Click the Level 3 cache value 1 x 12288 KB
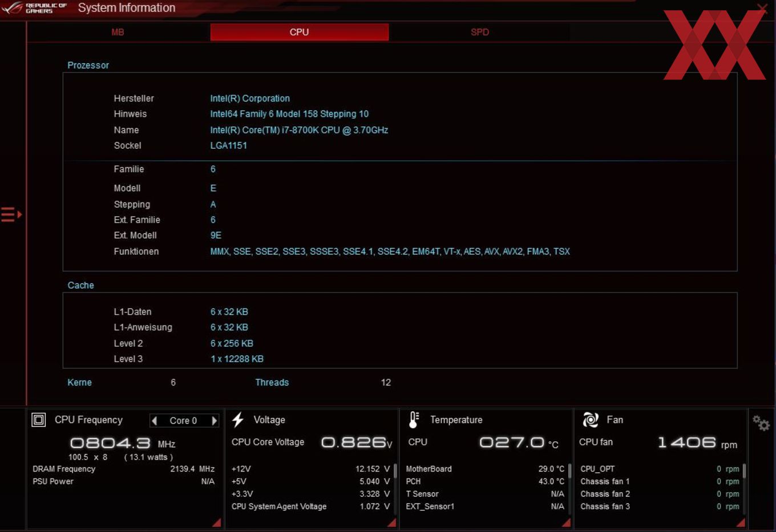This screenshot has height=532, width=776. [237, 359]
